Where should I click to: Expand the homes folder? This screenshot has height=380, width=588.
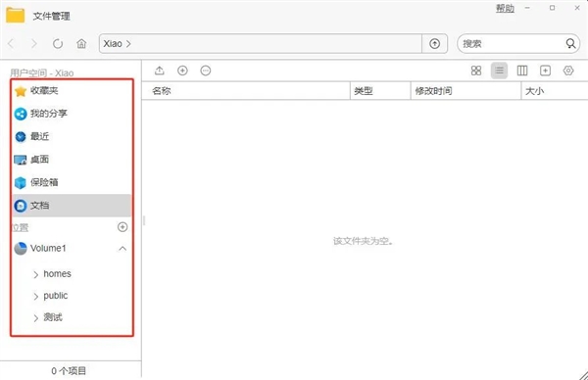point(36,274)
